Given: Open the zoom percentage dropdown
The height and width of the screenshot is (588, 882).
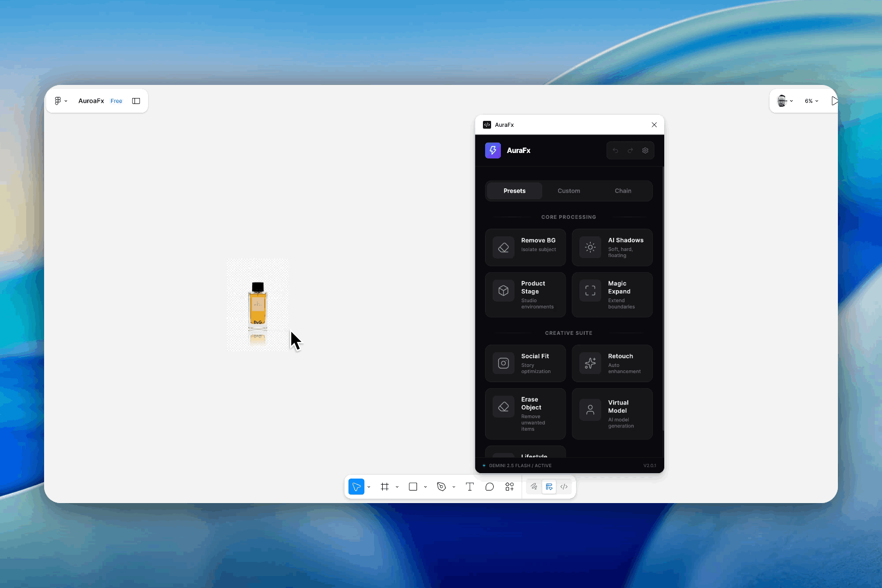Looking at the screenshot, I should 812,101.
